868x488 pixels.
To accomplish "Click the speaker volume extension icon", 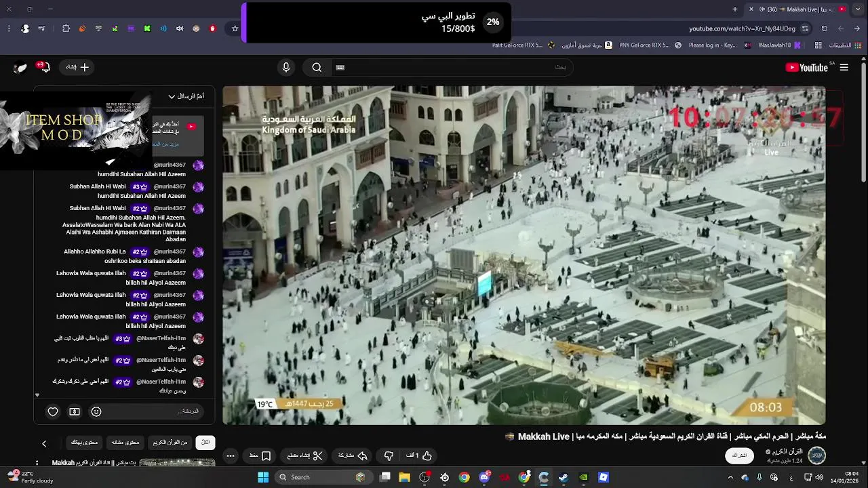I will tap(180, 28).
